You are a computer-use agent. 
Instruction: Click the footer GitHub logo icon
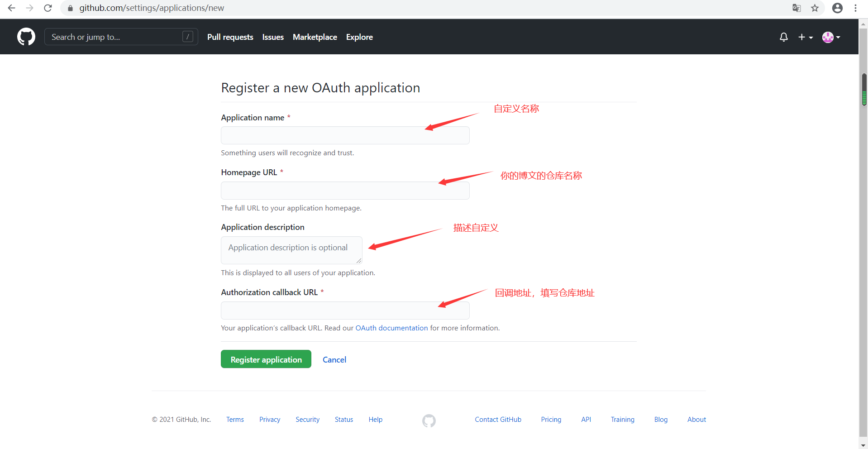(x=429, y=420)
